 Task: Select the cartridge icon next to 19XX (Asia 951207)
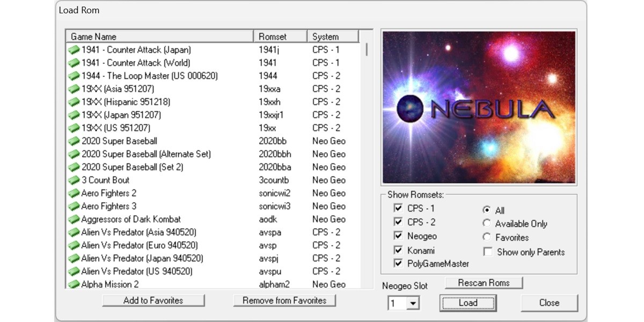point(74,89)
